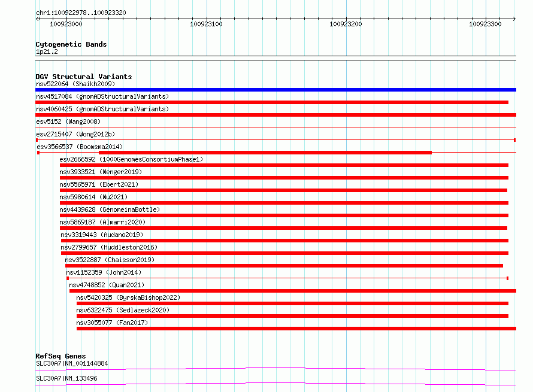Select variant label nsv3933521 (Wenger2019)
The height and width of the screenshot is (392, 533).
point(101,172)
